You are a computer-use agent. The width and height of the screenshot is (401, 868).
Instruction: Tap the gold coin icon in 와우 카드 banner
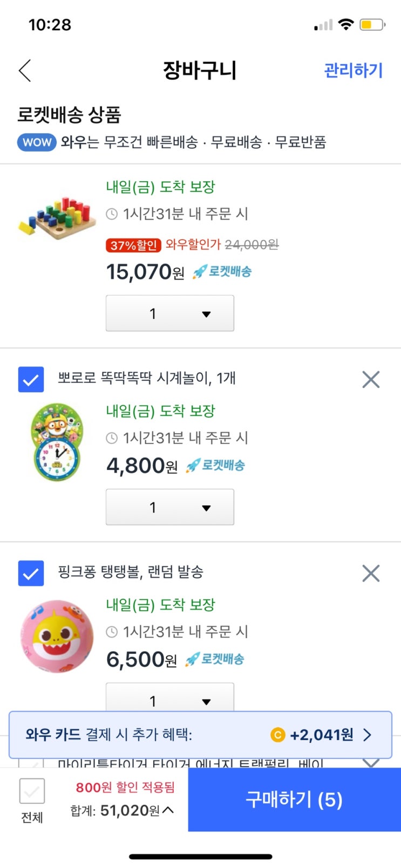(277, 735)
